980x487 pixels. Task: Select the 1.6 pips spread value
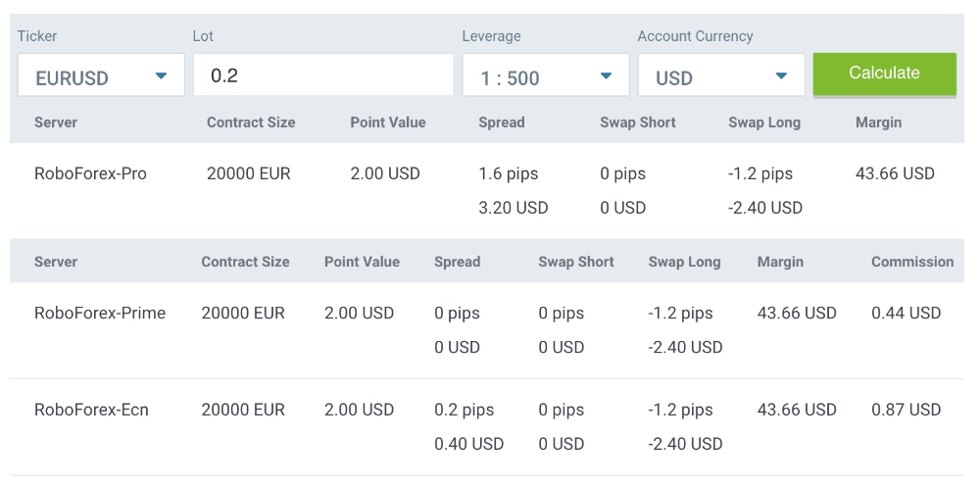(508, 173)
